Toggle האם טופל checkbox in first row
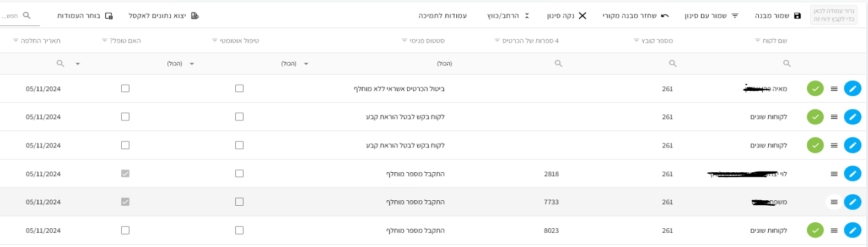The height and width of the screenshot is (247, 868). [125, 89]
